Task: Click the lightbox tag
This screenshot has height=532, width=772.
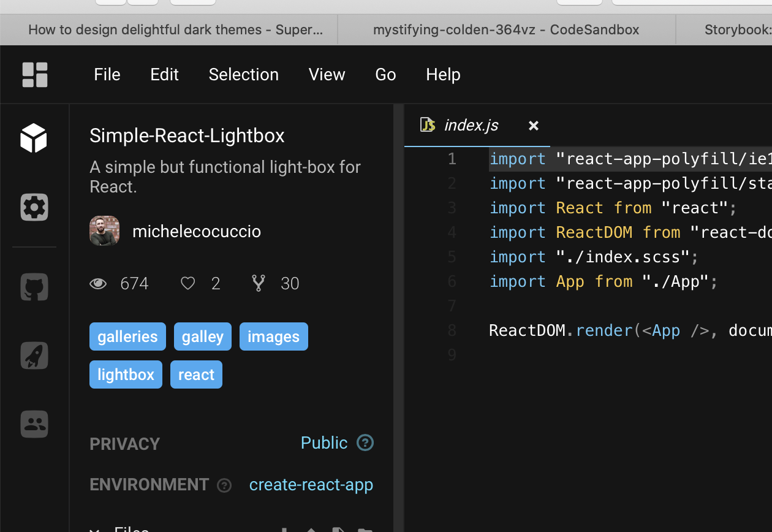Action: pyautogui.click(x=126, y=374)
